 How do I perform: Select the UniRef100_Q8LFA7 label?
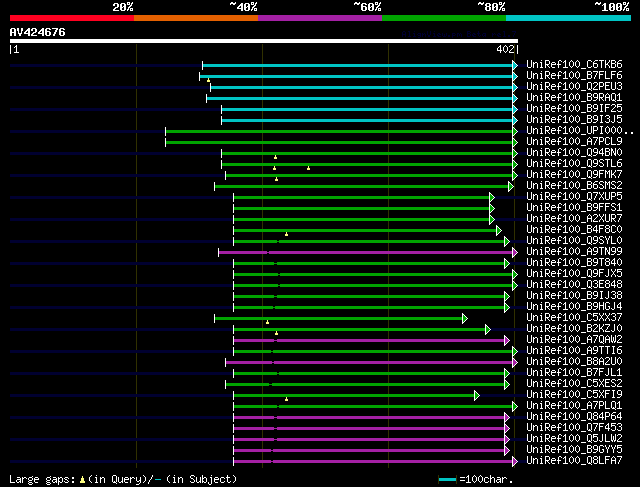[x=574, y=461]
